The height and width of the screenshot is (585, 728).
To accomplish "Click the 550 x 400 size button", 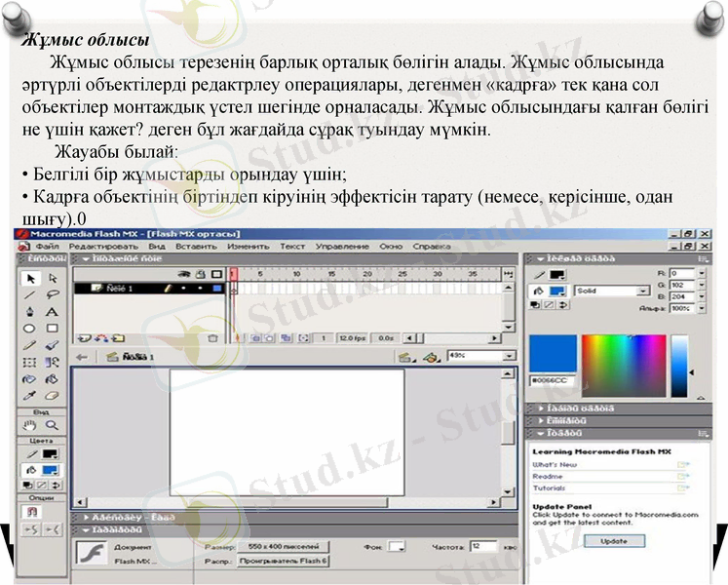I will coord(284,546).
